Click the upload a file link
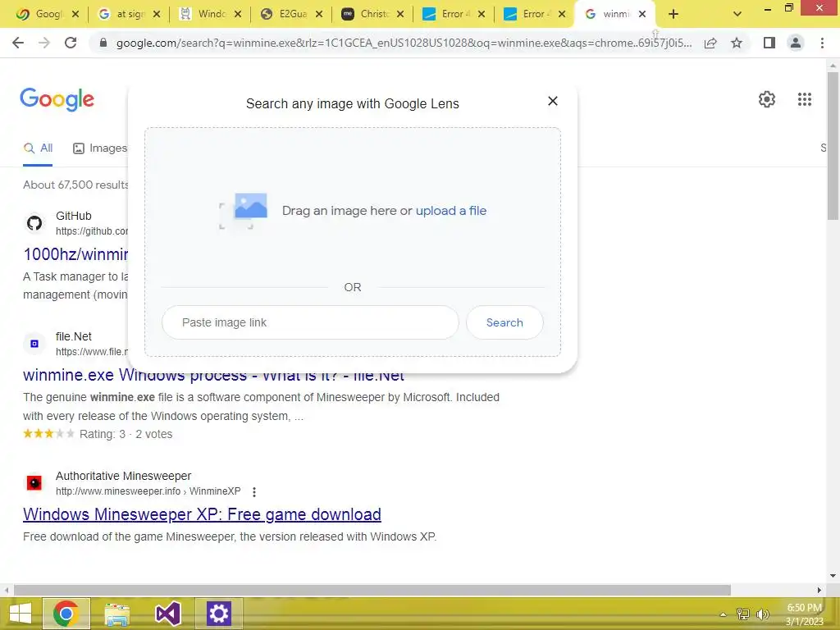This screenshot has width=840, height=630. pyautogui.click(x=451, y=211)
